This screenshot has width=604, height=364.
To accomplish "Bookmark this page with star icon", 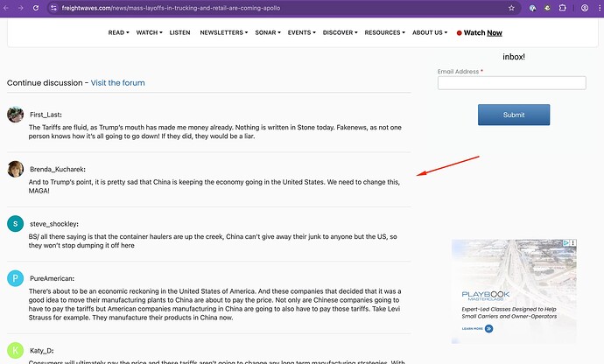I will coord(511,8).
